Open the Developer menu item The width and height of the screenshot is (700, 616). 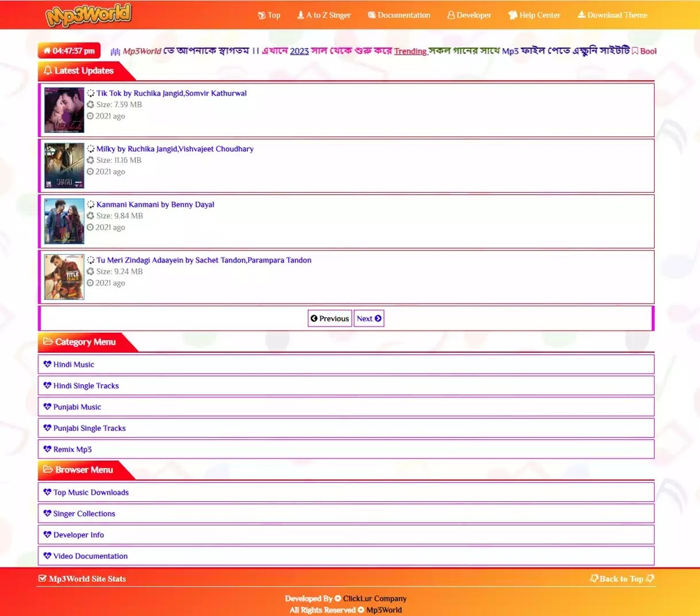point(469,15)
